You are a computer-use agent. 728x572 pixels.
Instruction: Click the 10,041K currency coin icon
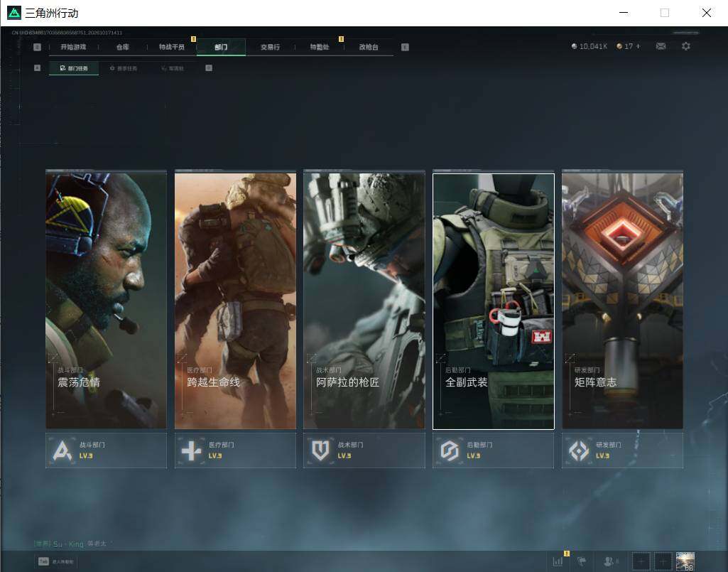click(x=575, y=46)
